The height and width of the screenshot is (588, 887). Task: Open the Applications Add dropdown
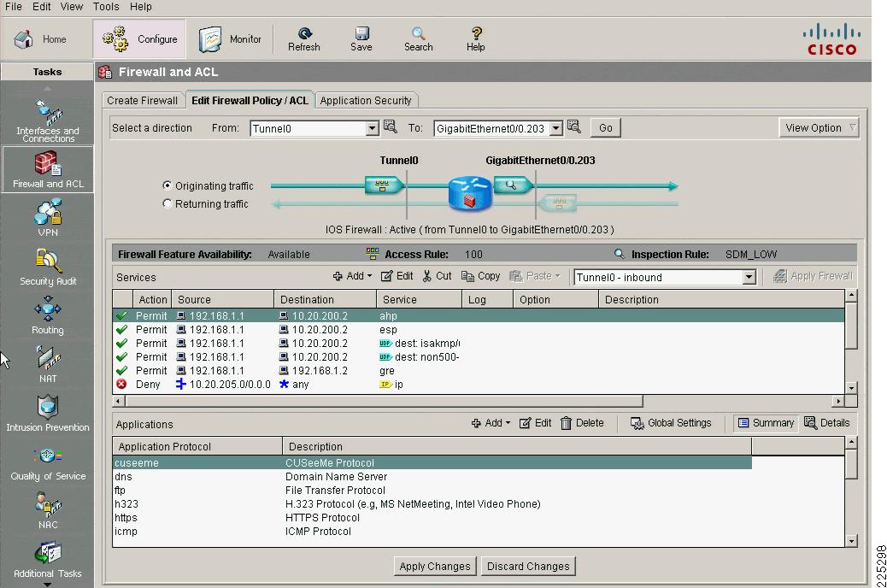pos(490,423)
